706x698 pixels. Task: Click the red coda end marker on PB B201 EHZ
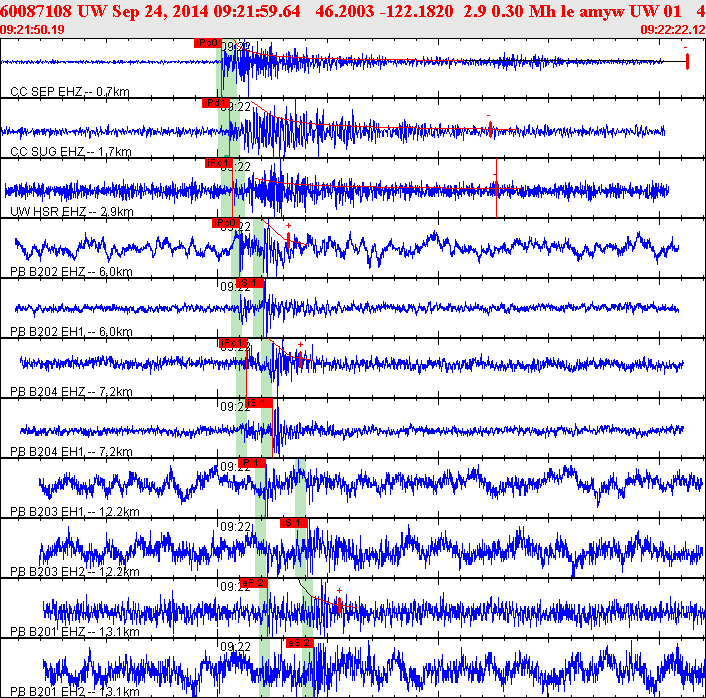pos(339,605)
